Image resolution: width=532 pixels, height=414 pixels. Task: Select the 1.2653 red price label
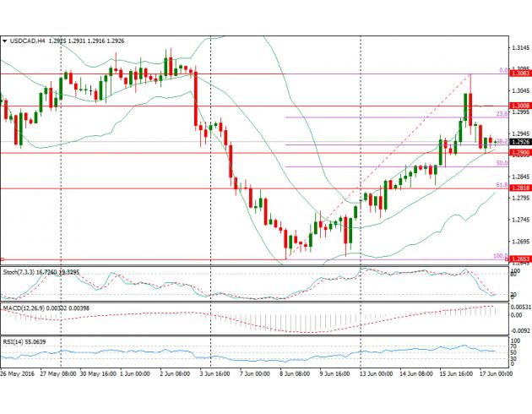520,259
